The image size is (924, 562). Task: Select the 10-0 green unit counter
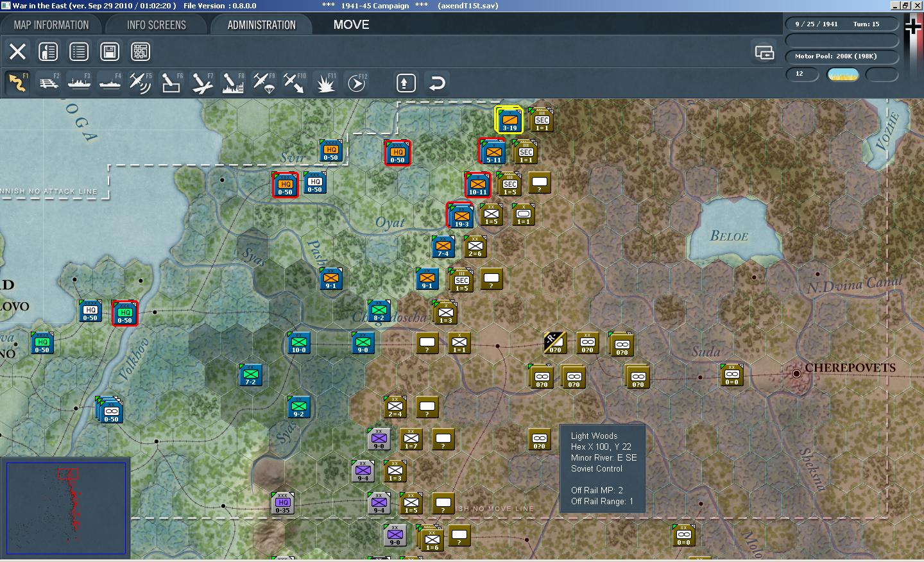tap(298, 343)
